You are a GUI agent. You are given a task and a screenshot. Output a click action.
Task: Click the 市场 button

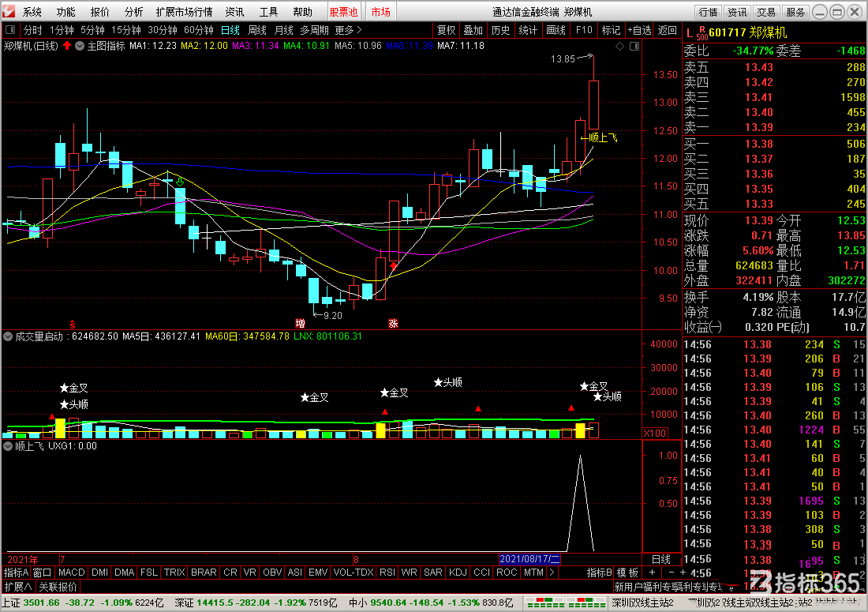point(381,12)
